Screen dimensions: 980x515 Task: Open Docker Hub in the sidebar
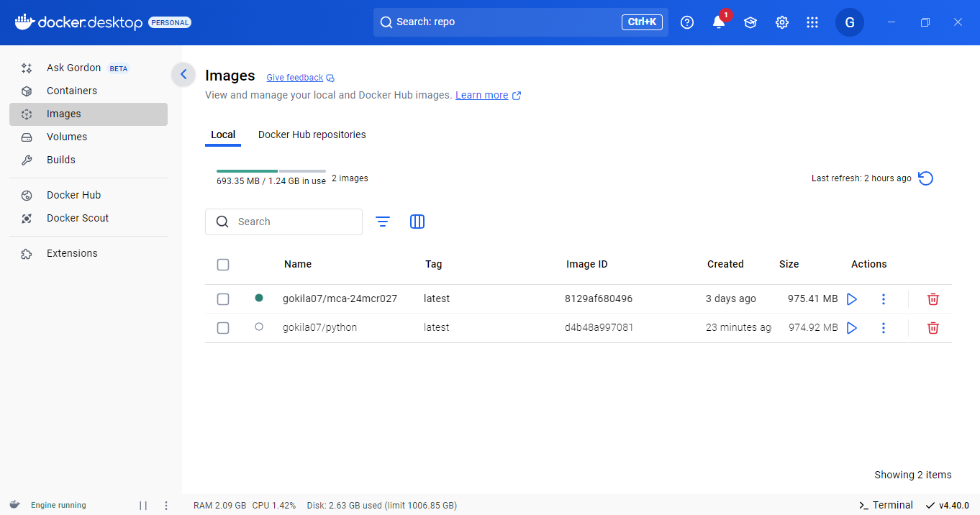89,195
